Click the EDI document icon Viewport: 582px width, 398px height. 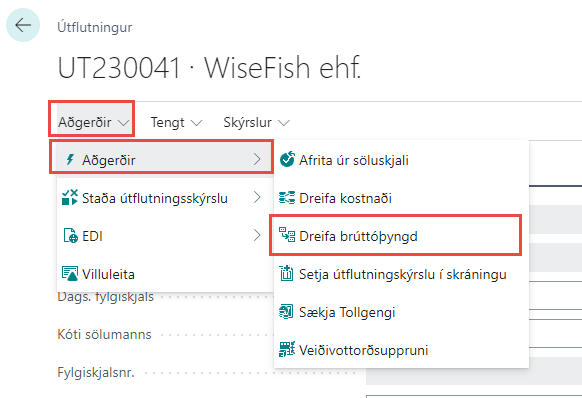tap(70, 235)
